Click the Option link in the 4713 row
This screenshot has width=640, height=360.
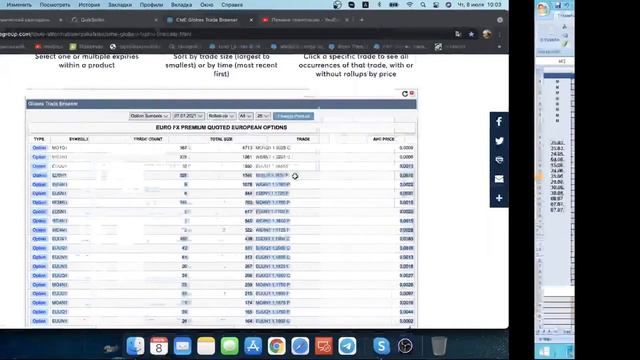(39, 148)
